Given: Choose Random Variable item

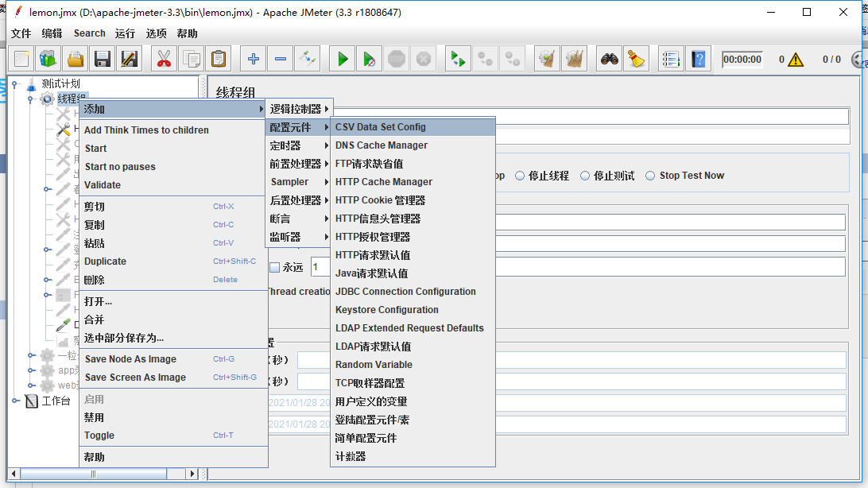Looking at the screenshot, I should [x=413, y=365].
